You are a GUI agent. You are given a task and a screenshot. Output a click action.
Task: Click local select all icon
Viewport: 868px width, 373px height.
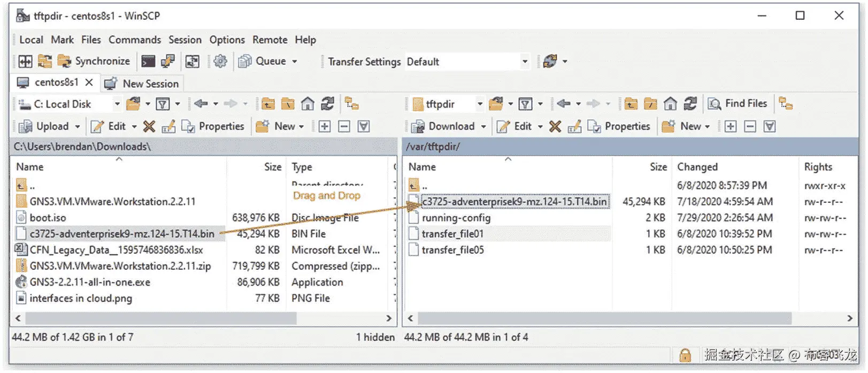point(364,126)
